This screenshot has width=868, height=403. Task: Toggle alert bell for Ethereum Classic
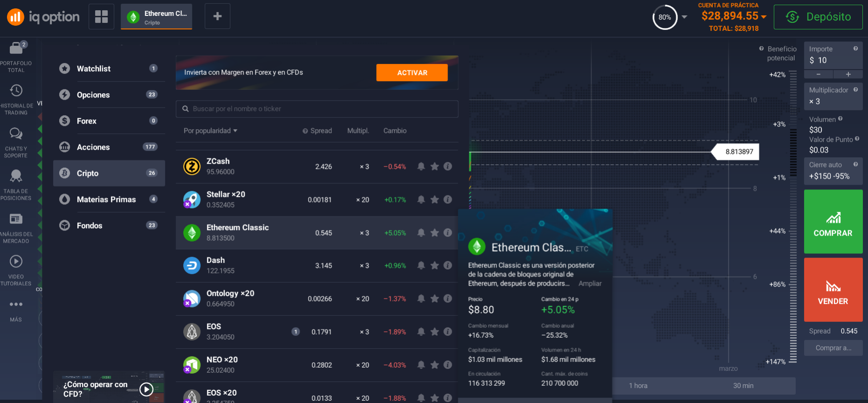[x=421, y=233]
